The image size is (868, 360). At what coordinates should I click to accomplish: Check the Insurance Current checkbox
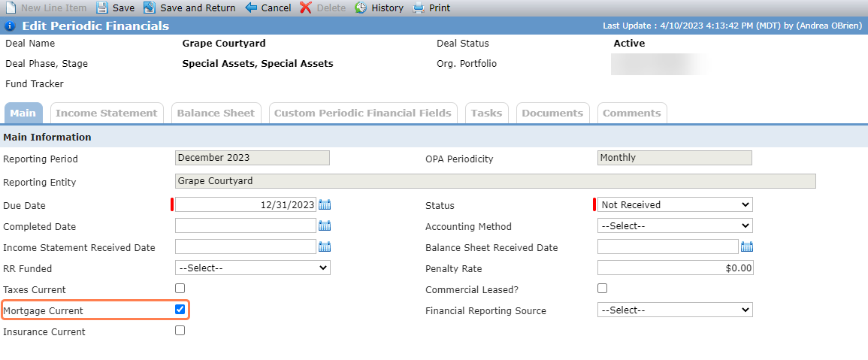tap(180, 331)
